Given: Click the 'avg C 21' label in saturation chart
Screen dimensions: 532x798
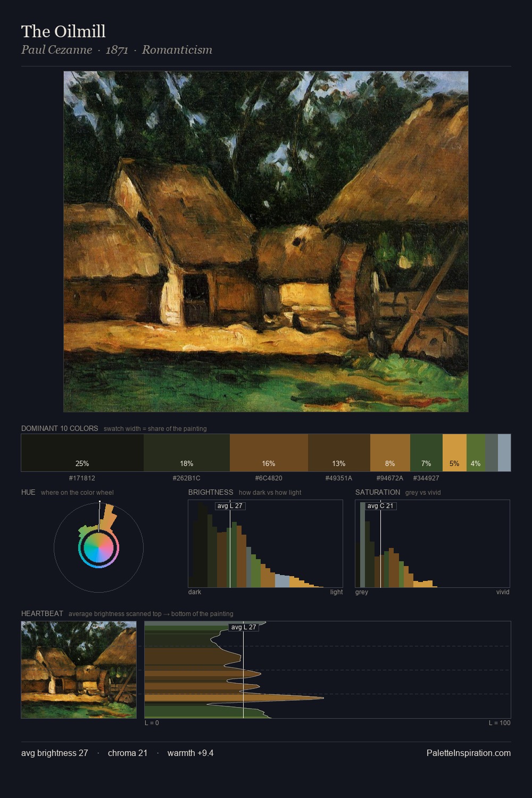Looking at the screenshot, I should [x=380, y=506].
